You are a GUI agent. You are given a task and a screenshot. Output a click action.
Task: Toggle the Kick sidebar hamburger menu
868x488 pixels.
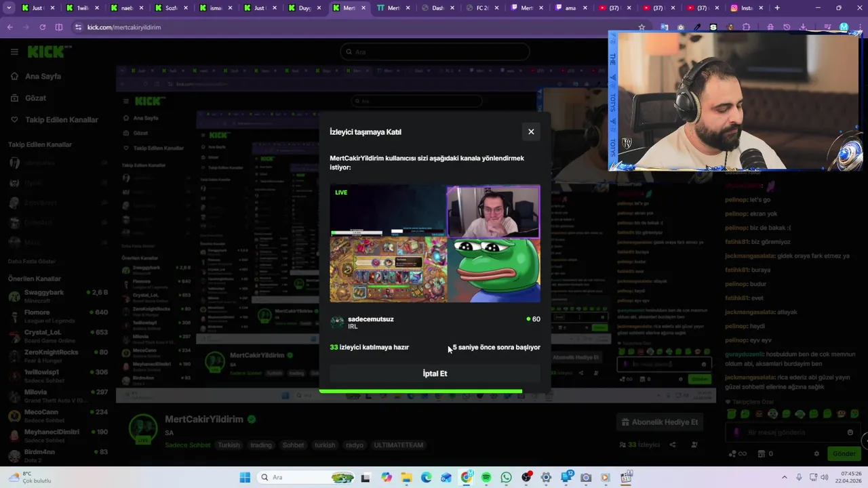pos(14,52)
